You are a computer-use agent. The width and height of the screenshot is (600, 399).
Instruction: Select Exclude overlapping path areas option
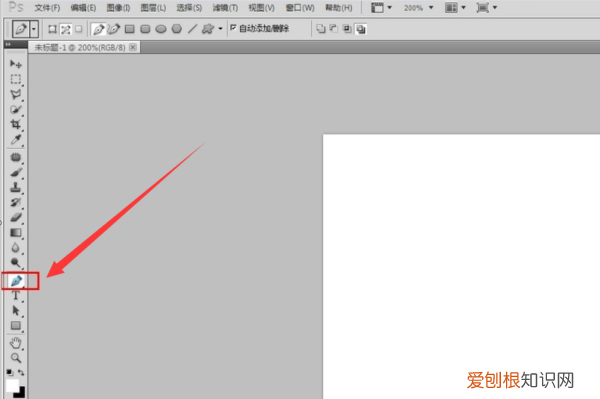click(x=361, y=29)
